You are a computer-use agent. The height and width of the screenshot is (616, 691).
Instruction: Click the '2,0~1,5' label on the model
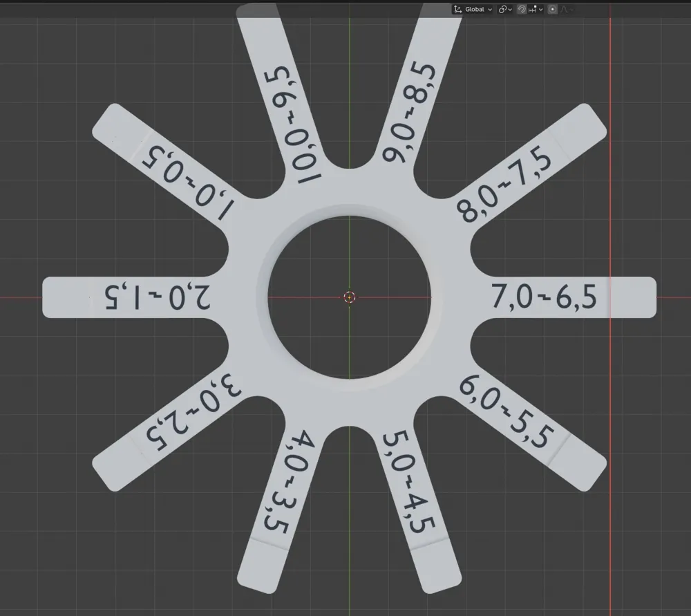point(158,297)
